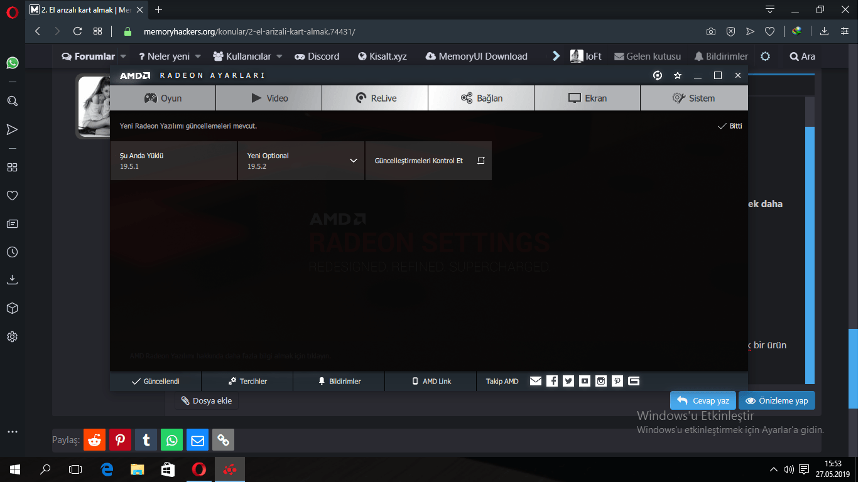Screen dimensions: 868x482
Task: Open Microsoft Edge from taskbar
Action: point(107,469)
